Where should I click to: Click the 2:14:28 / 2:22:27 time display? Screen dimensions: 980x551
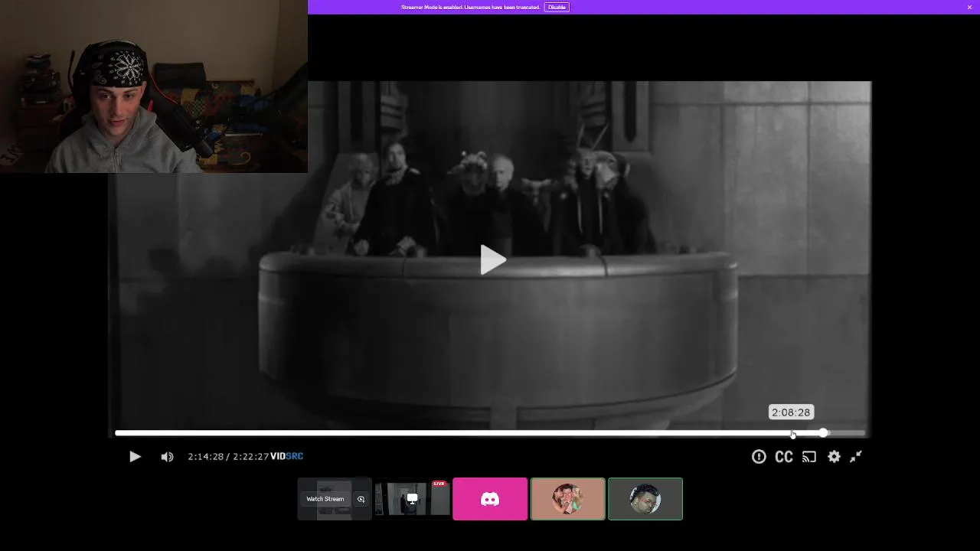228,457
